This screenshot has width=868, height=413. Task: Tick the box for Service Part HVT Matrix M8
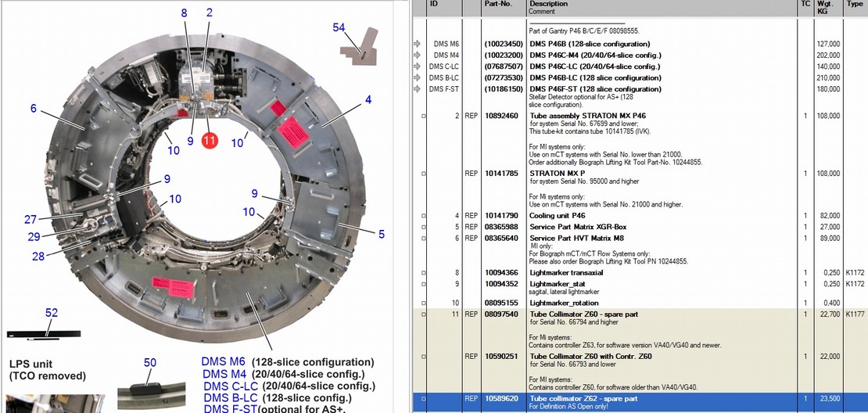pos(424,239)
